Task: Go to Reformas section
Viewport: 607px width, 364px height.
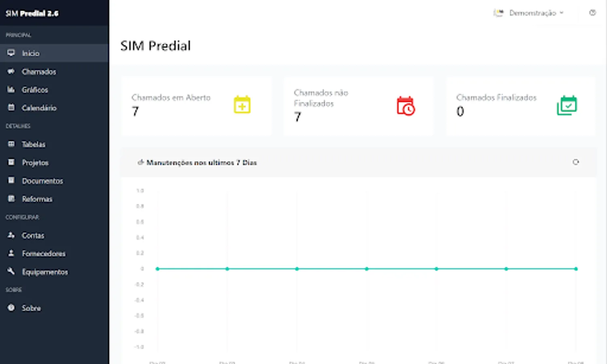Action: (54, 199)
